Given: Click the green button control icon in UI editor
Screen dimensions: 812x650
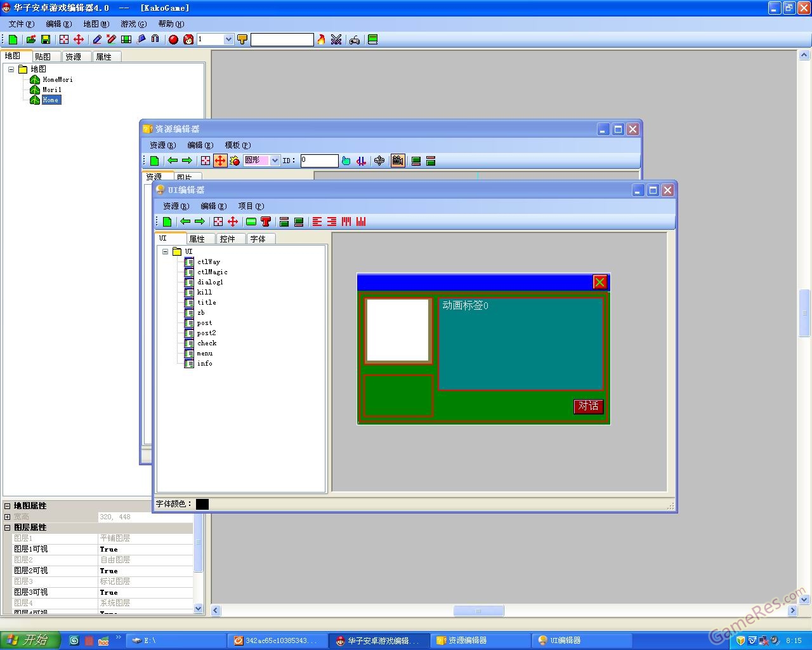Looking at the screenshot, I should 251,222.
